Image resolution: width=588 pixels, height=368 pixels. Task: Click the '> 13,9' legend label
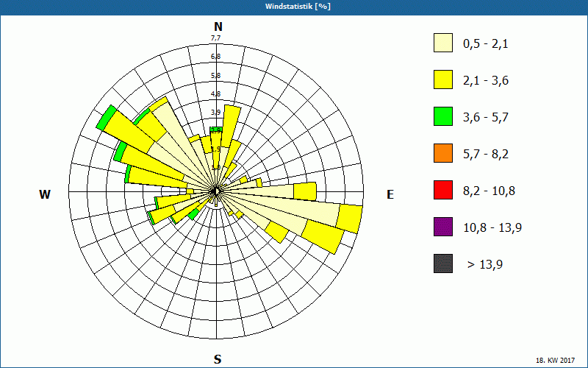pyautogui.click(x=485, y=265)
